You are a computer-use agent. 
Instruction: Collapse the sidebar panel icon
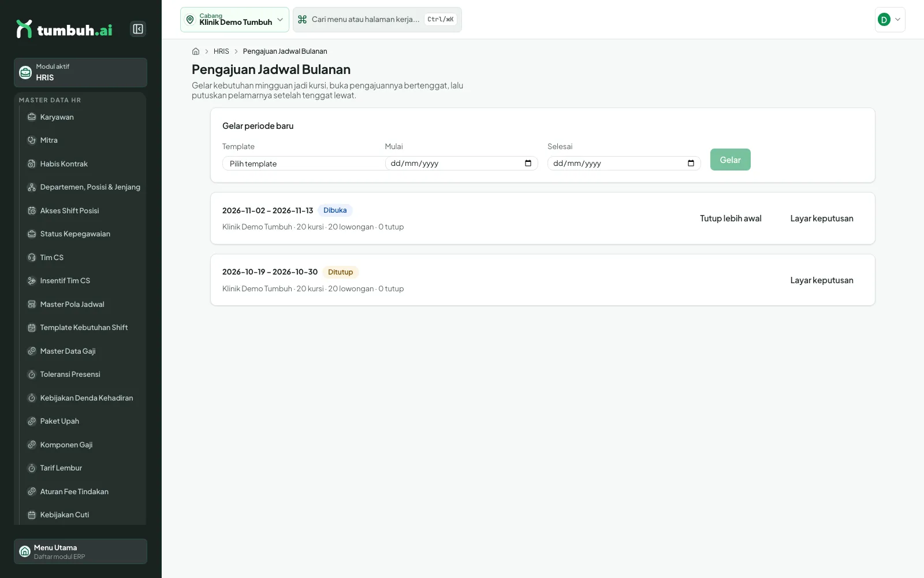[x=138, y=29]
